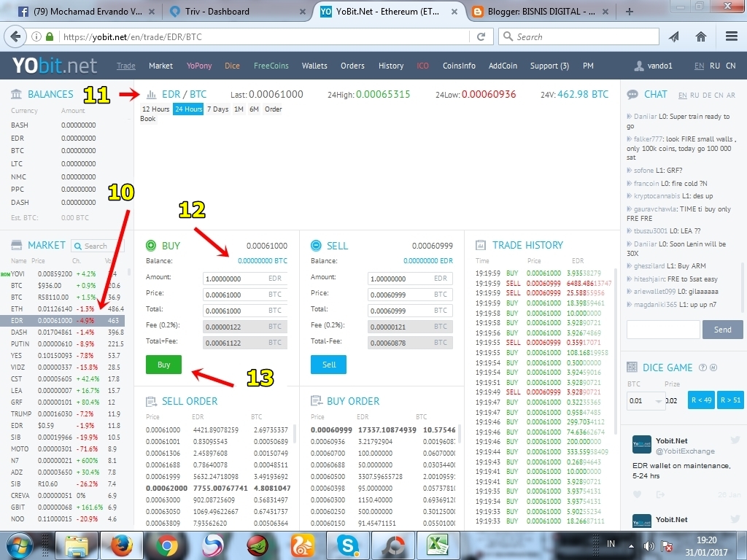Open the CoinsInfo menu item
This screenshot has width=747, height=560.
coord(459,66)
